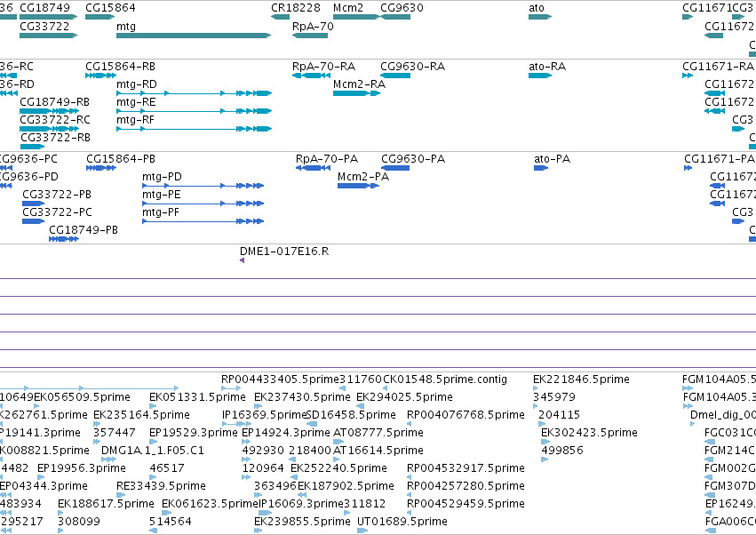Image resolution: width=756 pixels, height=535 pixels.
Task: Select transcript CG18749-RB
Action: click(55, 102)
